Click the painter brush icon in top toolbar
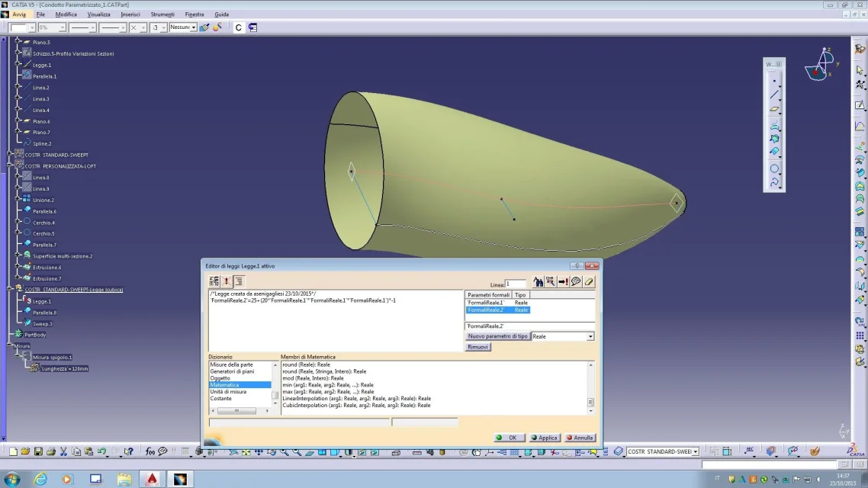Screen dimensions: 868x488 click(217, 27)
